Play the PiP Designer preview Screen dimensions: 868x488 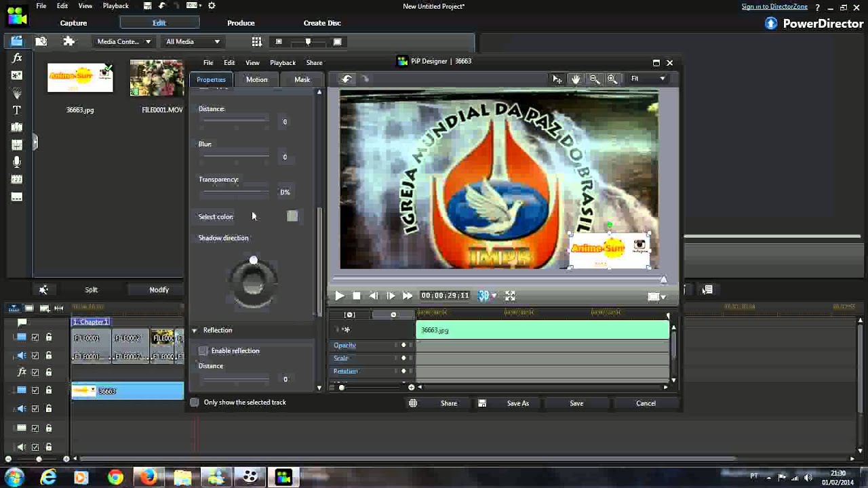tap(339, 296)
